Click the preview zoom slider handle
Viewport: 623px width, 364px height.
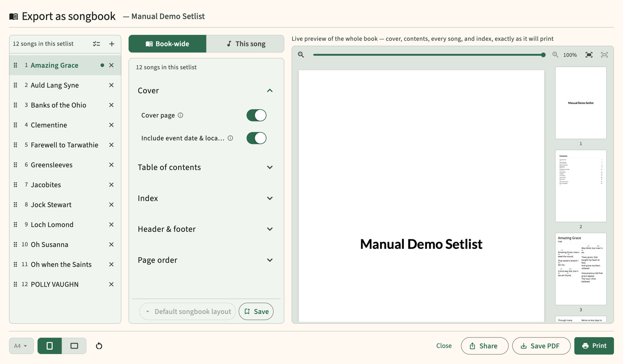pos(543,55)
